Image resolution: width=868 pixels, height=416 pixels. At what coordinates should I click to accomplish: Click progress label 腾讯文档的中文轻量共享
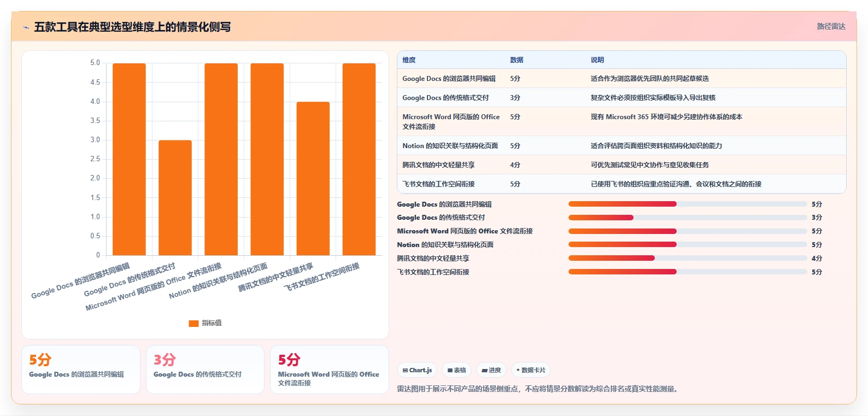433,259
